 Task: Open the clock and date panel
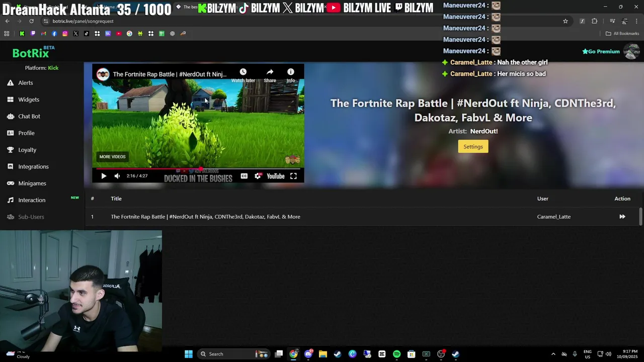(x=626, y=354)
